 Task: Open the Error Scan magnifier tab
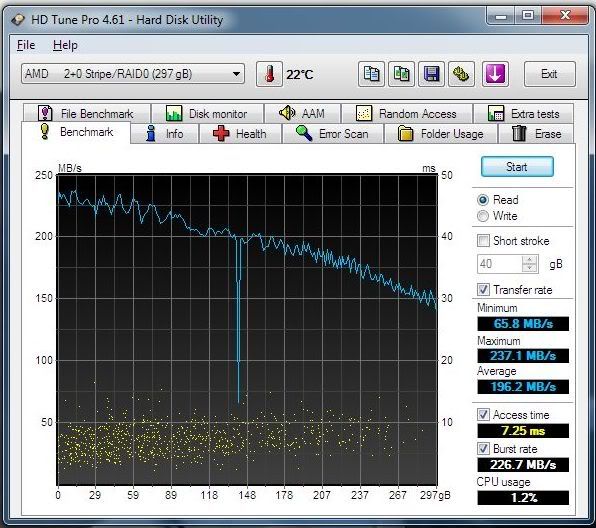point(333,134)
